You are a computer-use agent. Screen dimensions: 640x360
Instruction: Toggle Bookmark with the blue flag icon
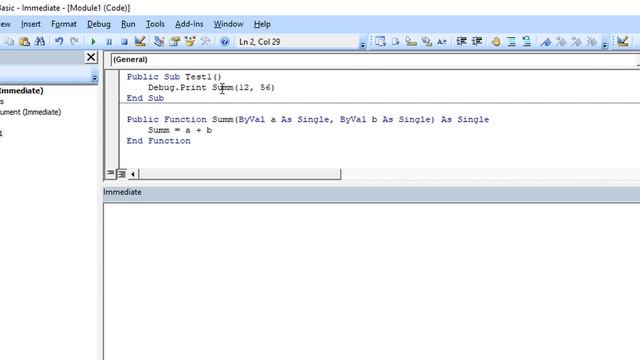click(x=546, y=41)
